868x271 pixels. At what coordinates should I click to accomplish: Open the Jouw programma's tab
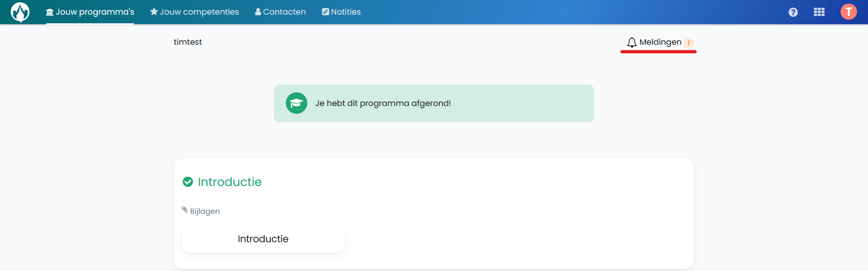coord(90,12)
